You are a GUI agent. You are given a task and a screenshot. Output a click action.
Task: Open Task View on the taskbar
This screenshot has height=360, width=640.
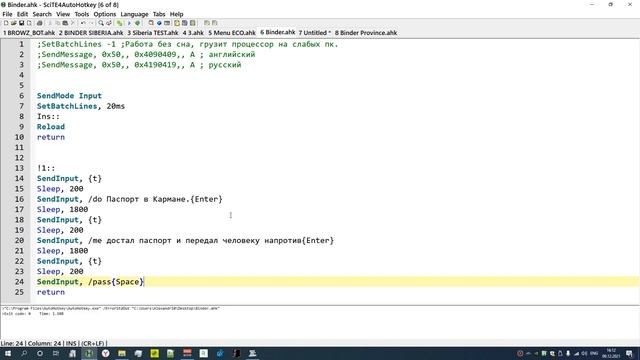56,353
